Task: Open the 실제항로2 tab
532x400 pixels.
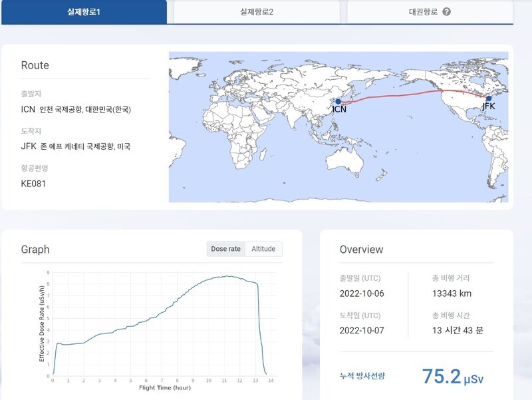Action: (x=257, y=12)
